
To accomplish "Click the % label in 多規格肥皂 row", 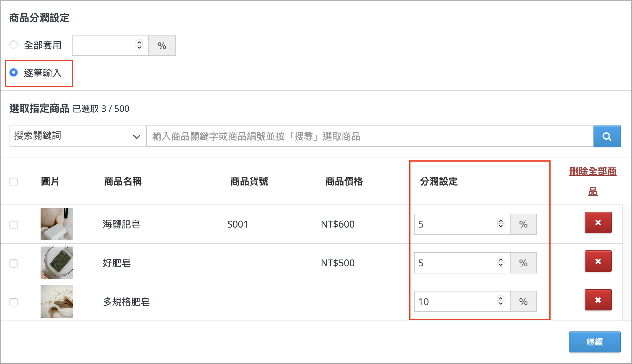I will 524,302.
